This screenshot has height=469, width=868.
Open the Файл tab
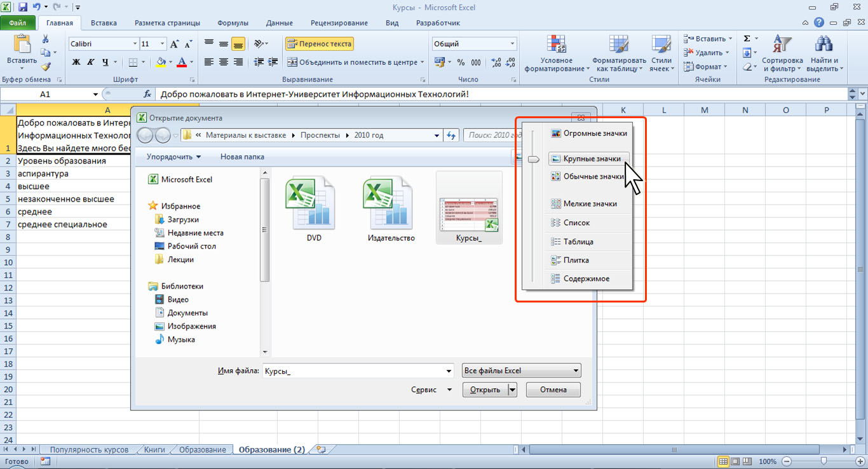pos(18,23)
